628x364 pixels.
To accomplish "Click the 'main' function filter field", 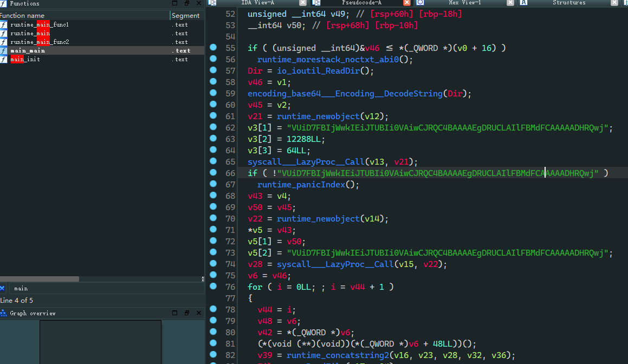I will point(103,288).
